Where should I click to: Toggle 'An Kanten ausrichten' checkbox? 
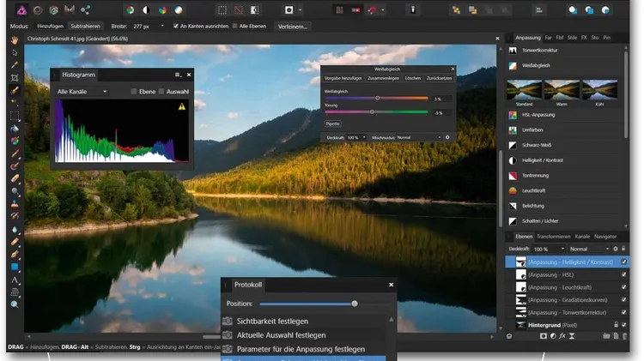pyautogui.click(x=176, y=26)
